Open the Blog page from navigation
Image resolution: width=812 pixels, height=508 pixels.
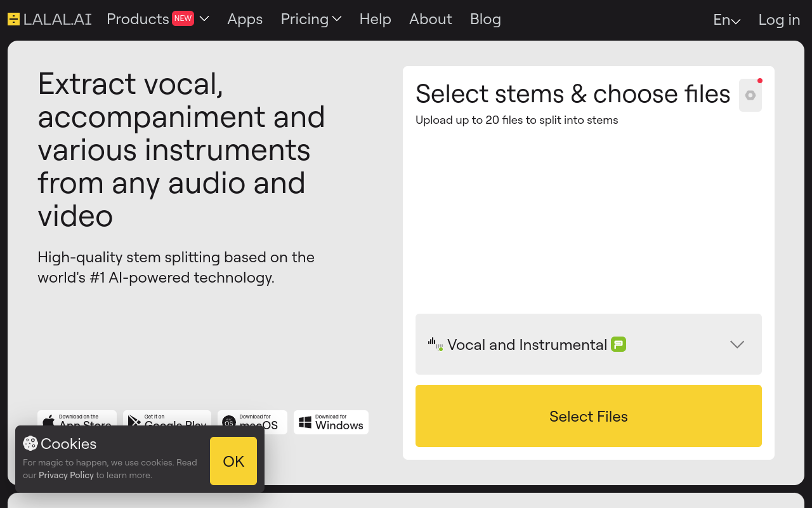(485, 19)
